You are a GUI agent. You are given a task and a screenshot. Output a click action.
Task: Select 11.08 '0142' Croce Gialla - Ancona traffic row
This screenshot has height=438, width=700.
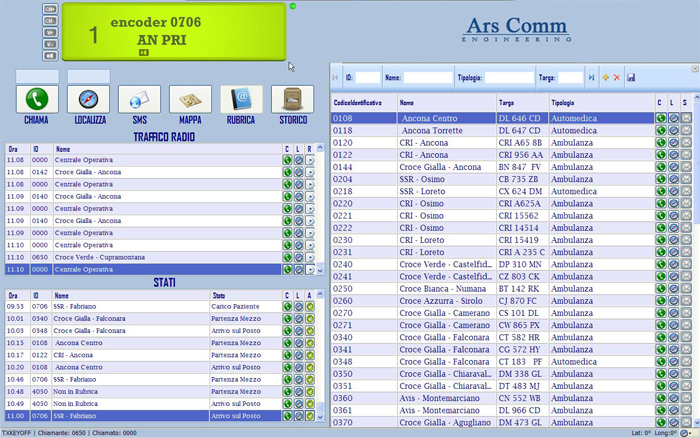click(x=143, y=172)
